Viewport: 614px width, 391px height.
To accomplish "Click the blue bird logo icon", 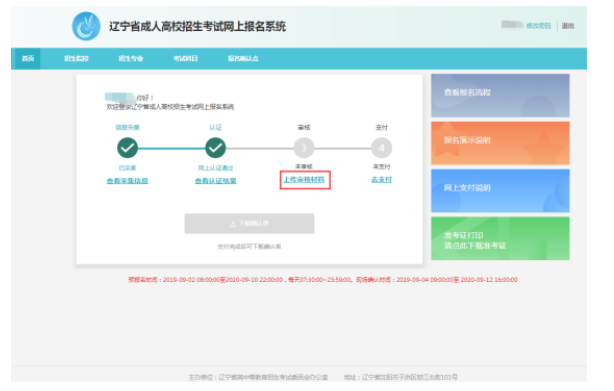I will (86, 26).
